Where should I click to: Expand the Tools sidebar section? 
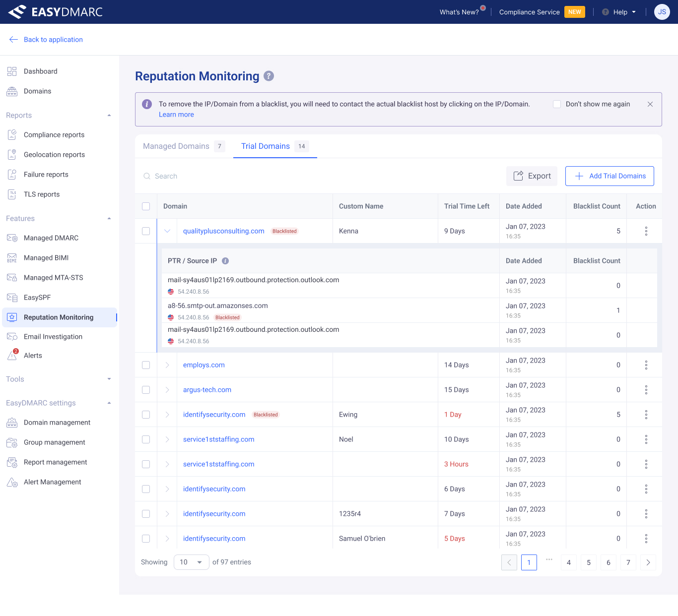click(109, 379)
